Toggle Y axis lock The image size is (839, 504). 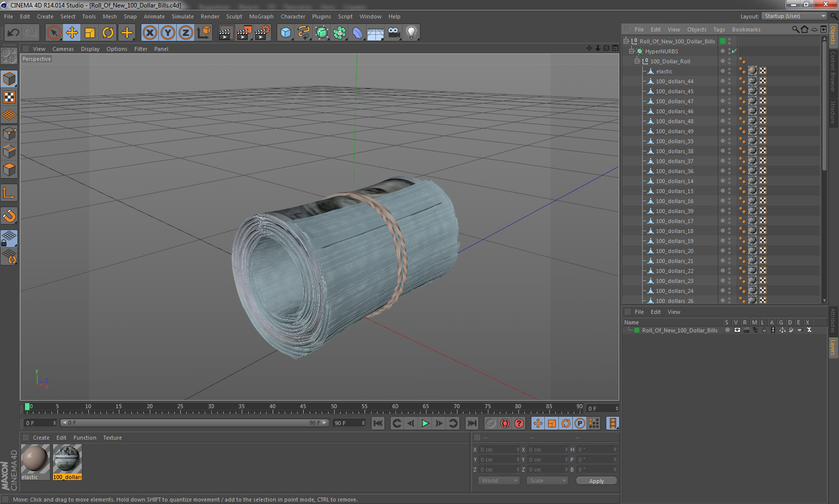[168, 33]
